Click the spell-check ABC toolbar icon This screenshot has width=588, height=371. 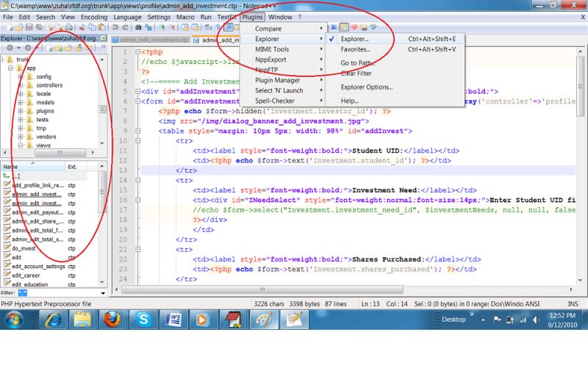click(x=373, y=27)
